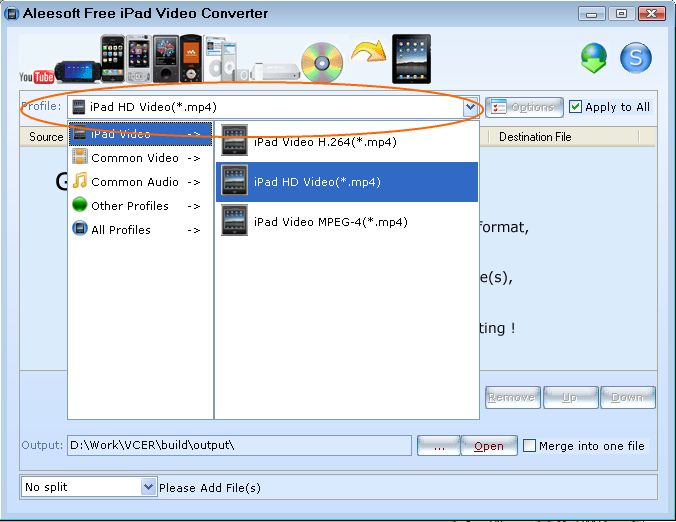Open the No split dropdown
This screenshot has height=522, width=676.
(x=148, y=487)
